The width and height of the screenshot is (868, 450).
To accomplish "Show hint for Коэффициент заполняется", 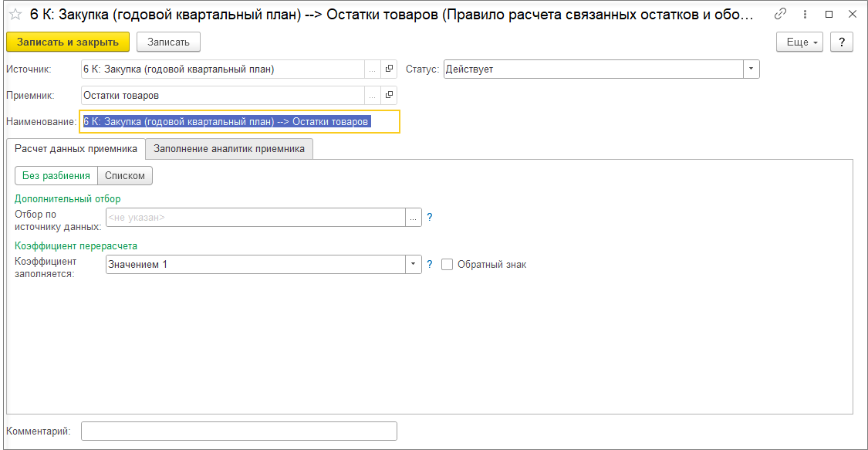I will [x=430, y=265].
